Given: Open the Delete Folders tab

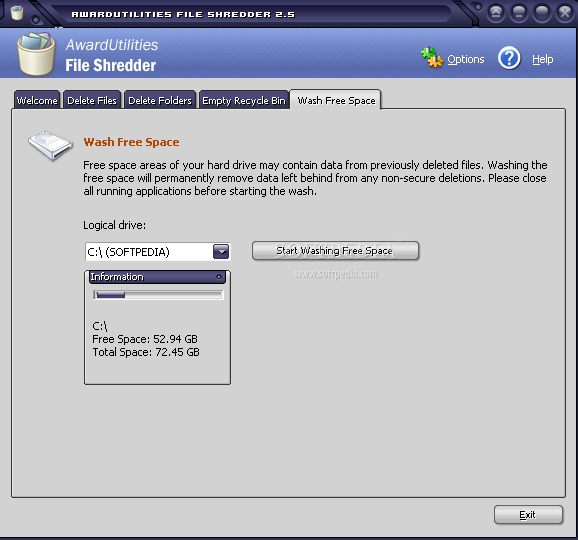Looking at the screenshot, I should 160,100.
